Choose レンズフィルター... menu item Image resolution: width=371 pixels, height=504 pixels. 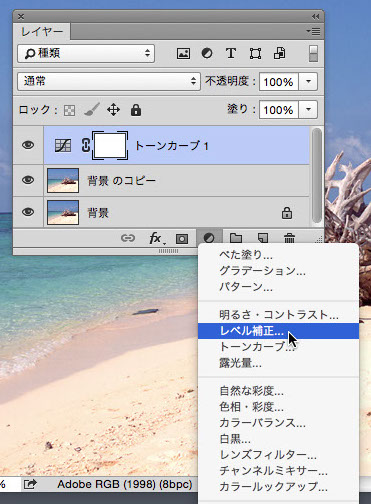click(x=278, y=455)
